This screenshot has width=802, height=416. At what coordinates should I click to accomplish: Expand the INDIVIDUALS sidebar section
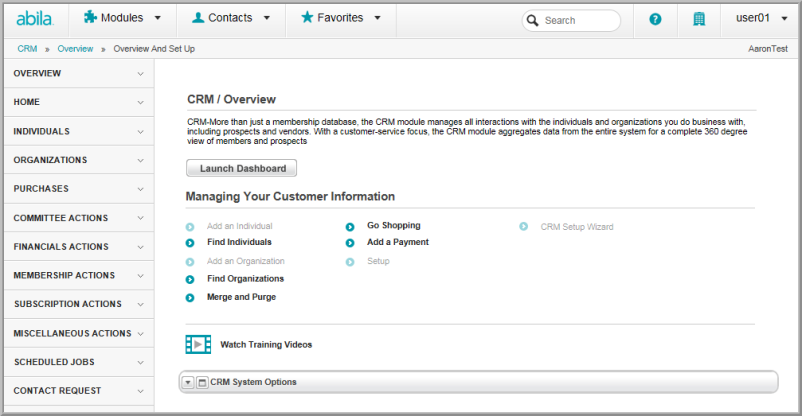[79, 132]
